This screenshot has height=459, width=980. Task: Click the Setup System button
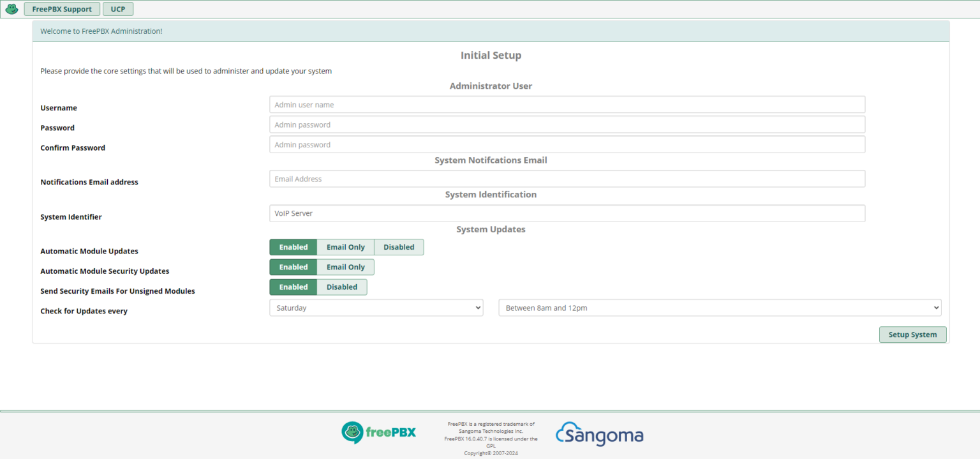coord(912,334)
